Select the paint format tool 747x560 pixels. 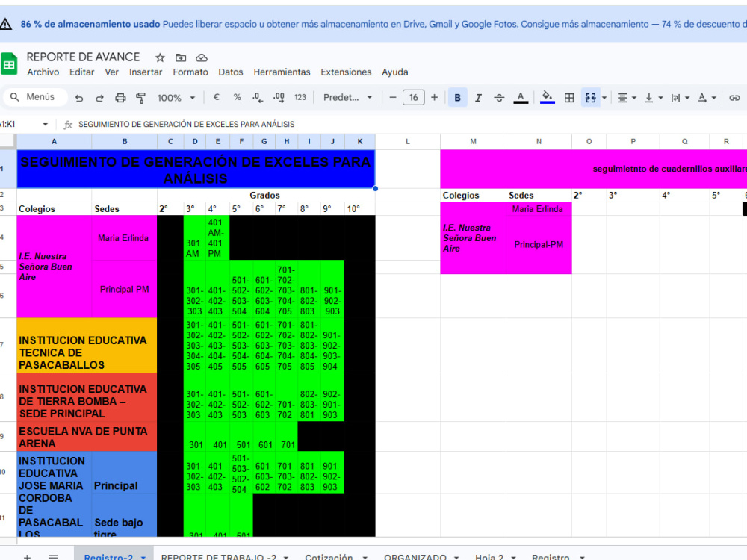pos(140,98)
